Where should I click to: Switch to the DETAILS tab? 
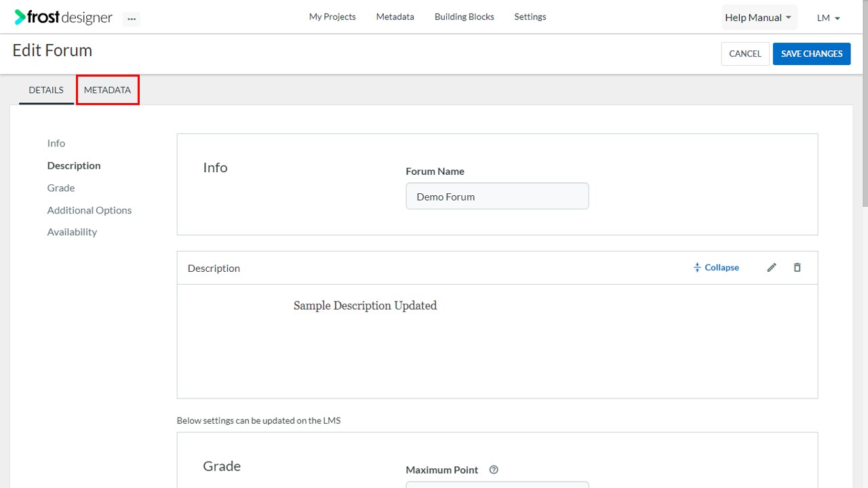click(x=46, y=90)
